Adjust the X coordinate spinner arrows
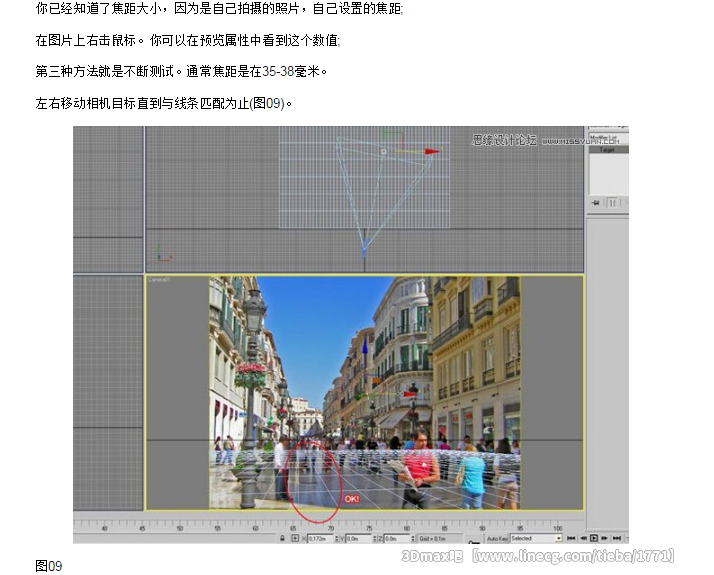This screenshot has height=575, width=714. click(337, 539)
